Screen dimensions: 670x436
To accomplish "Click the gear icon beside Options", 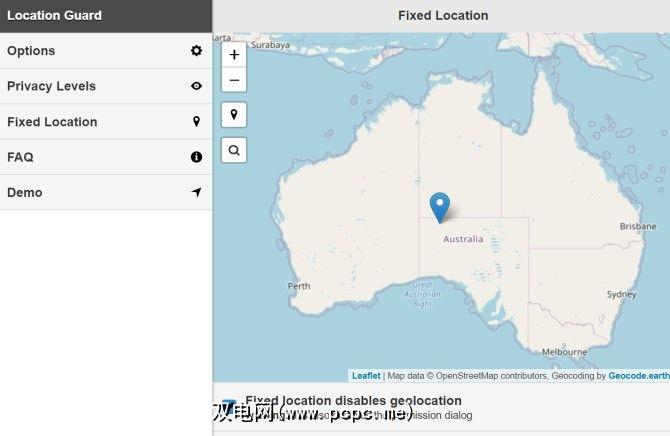I will tap(196, 50).
